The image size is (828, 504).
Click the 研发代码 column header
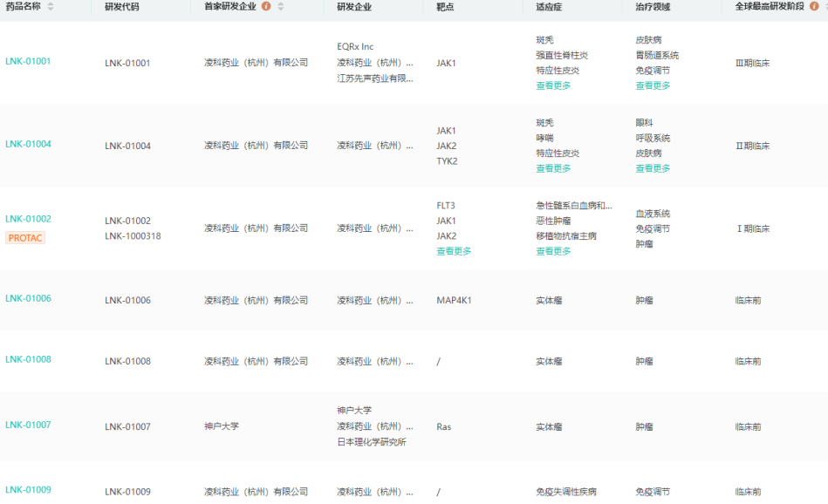[x=122, y=7]
